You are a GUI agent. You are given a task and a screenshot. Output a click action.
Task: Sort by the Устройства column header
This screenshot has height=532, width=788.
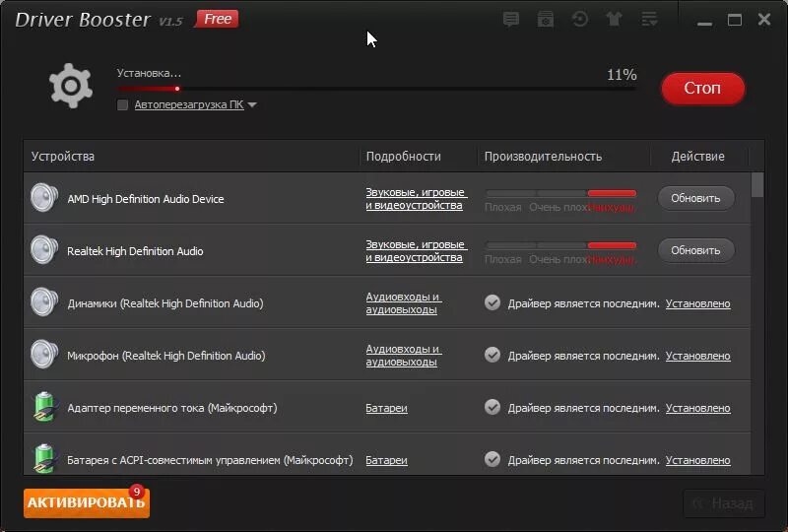point(63,157)
